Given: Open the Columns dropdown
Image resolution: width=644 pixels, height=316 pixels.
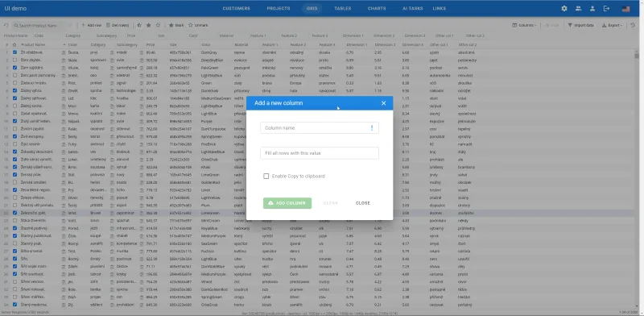Looking at the screenshot, I should (x=525, y=25).
